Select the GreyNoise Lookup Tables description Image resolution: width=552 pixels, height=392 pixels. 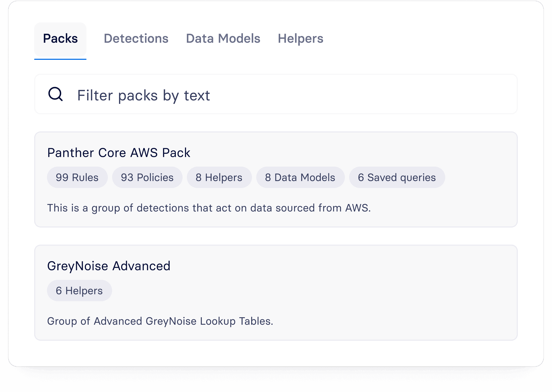click(x=160, y=321)
